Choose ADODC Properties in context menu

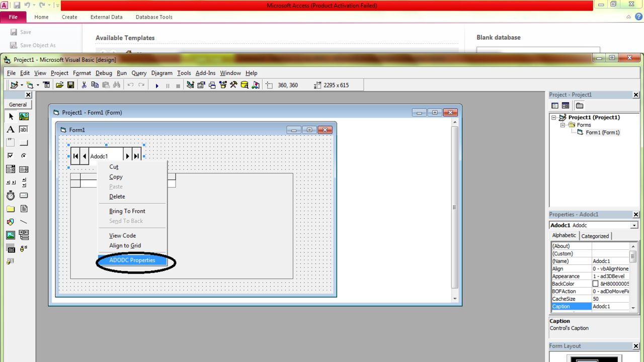132,260
